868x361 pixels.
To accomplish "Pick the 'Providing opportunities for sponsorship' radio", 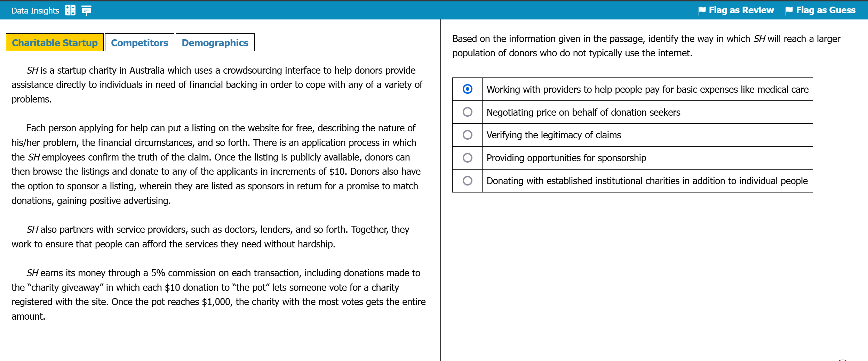I will pyautogui.click(x=467, y=158).
